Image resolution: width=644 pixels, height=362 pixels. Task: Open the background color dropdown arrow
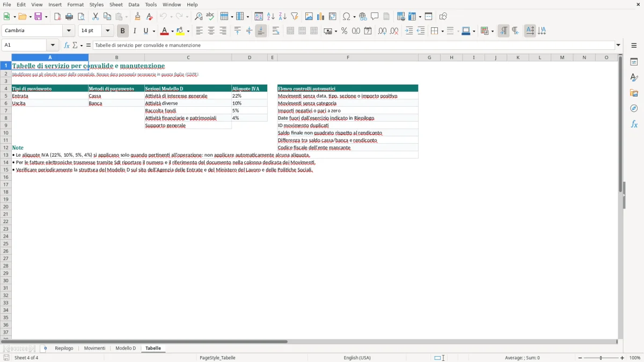click(x=188, y=31)
